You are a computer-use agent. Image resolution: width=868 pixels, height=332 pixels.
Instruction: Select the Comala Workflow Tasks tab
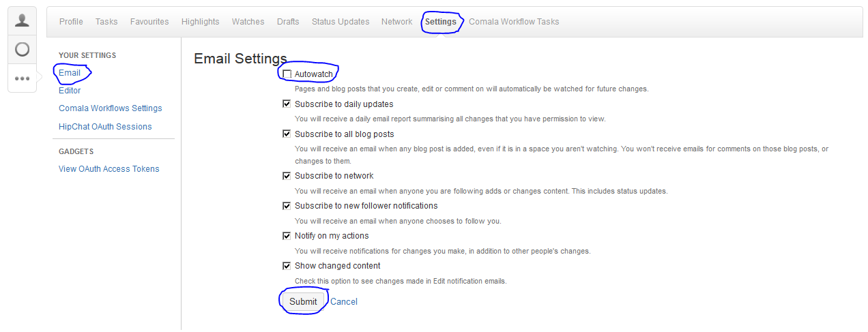(514, 22)
